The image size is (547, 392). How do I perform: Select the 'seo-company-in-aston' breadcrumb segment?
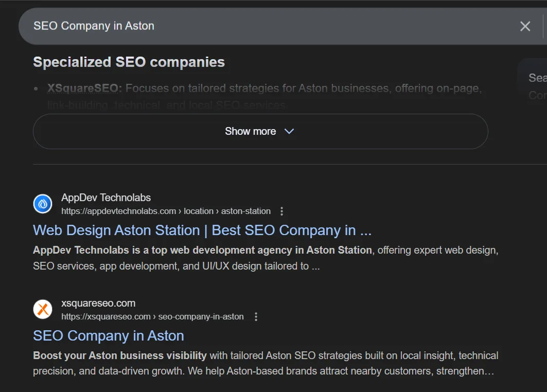(202, 317)
